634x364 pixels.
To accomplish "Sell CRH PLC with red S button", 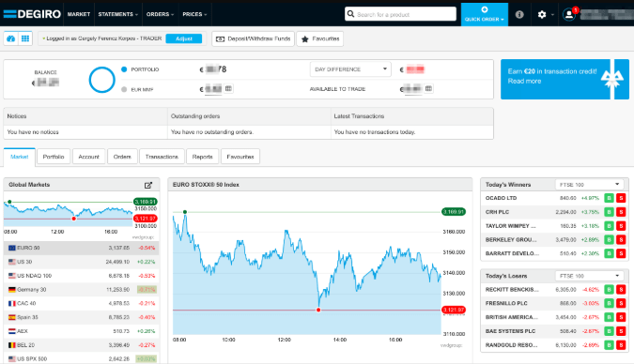I will click(621, 212).
